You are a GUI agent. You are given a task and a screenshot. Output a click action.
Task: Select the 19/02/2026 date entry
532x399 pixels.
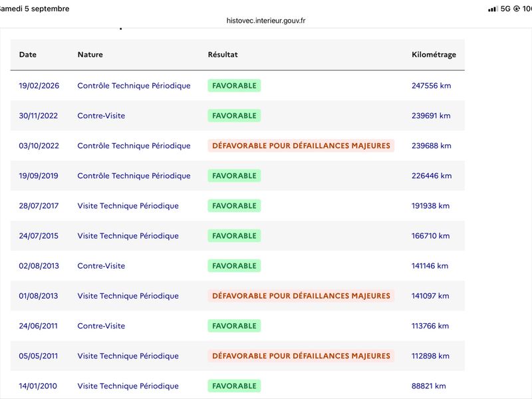[x=39, y=86]
